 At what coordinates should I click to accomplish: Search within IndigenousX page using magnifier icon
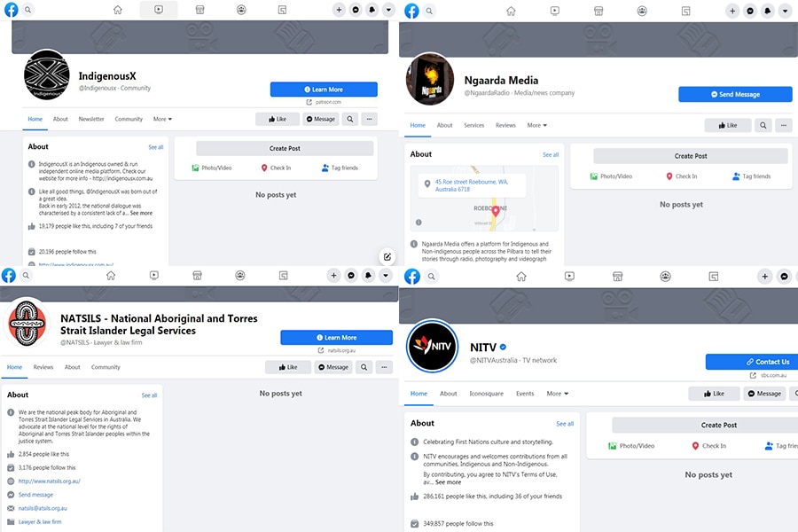pos(350,119)
